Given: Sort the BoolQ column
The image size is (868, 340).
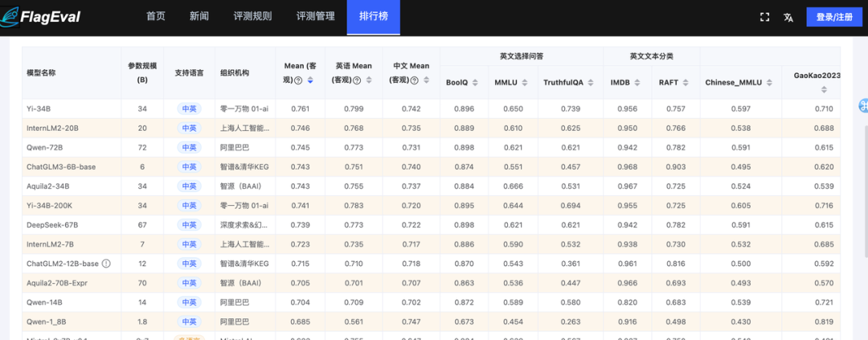Looking at the screenshot, I should pos(477,83).
